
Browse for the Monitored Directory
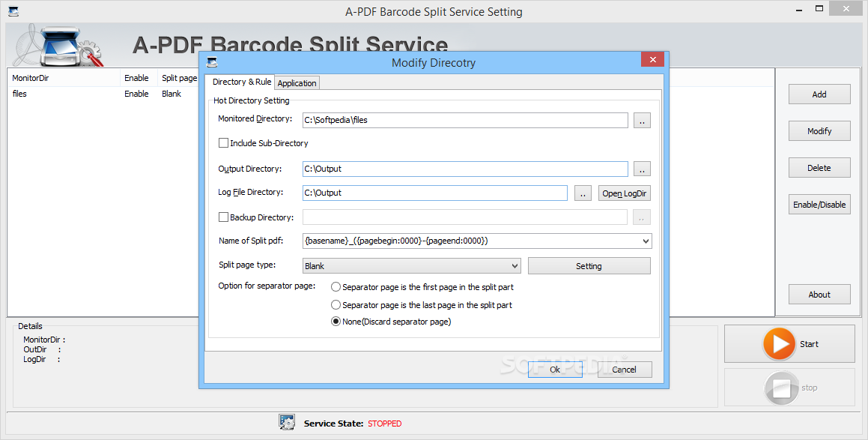tap(642, 120)
